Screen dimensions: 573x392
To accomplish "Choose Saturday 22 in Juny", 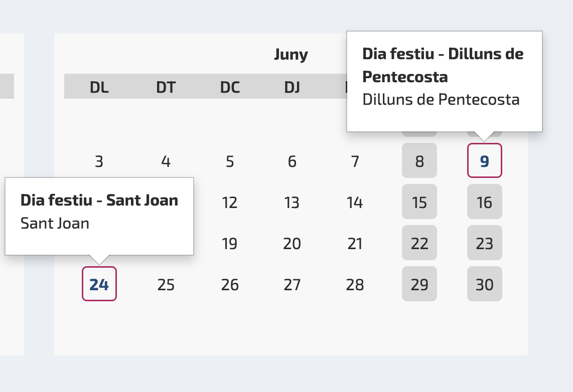I will pos(419,243).
